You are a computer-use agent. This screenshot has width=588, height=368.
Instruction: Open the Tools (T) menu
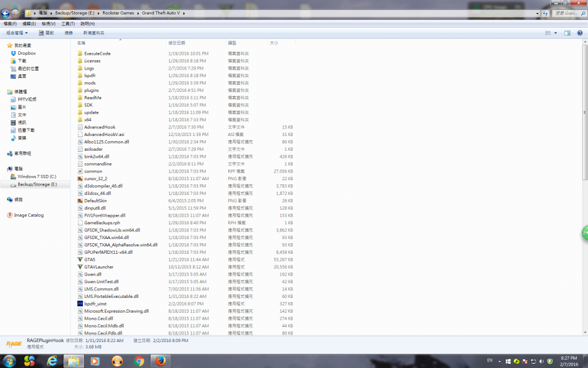[68, 24]
